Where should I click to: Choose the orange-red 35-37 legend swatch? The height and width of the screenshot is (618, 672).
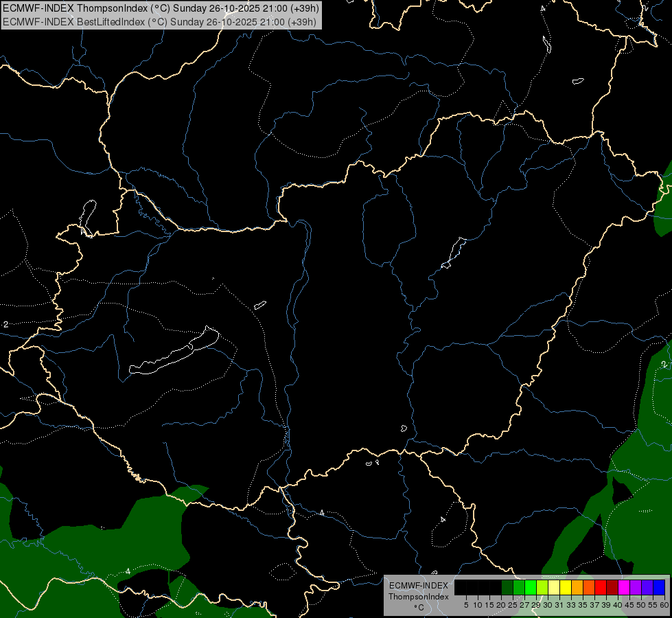point(589,587)
